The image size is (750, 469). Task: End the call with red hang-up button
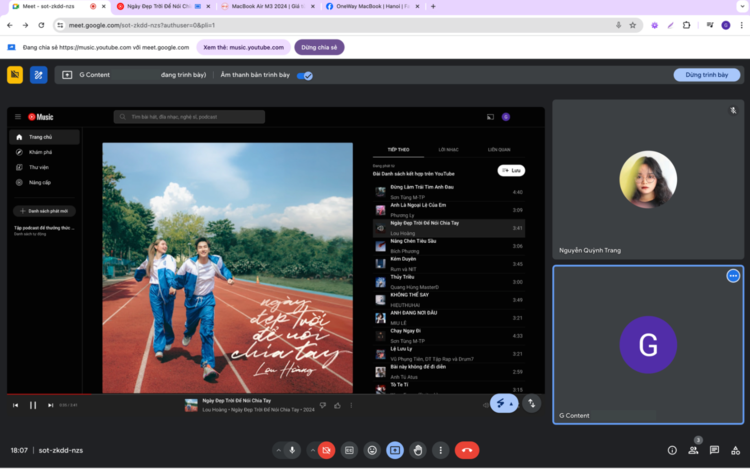pyautogui.click(x=467, y=450)
